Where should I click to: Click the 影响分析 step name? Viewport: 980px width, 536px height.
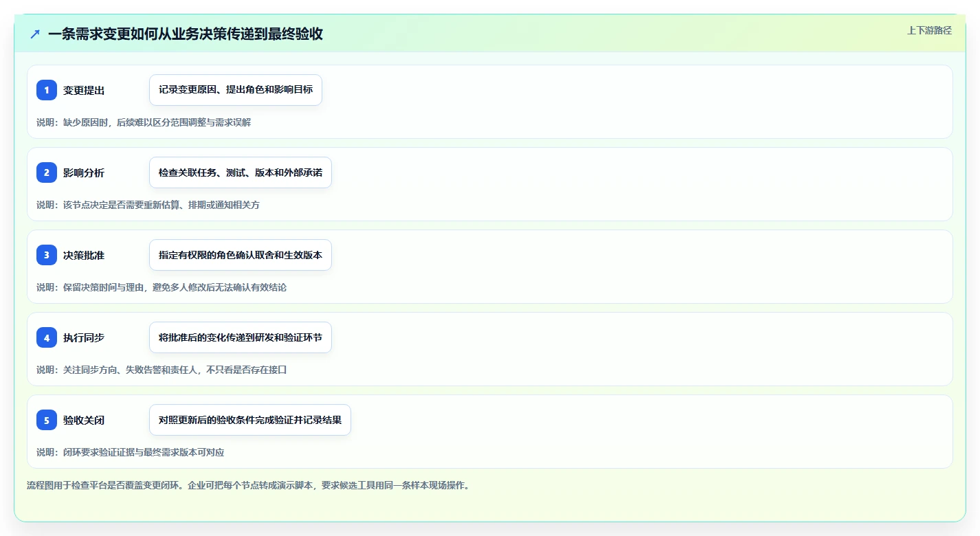pos(84,172)
